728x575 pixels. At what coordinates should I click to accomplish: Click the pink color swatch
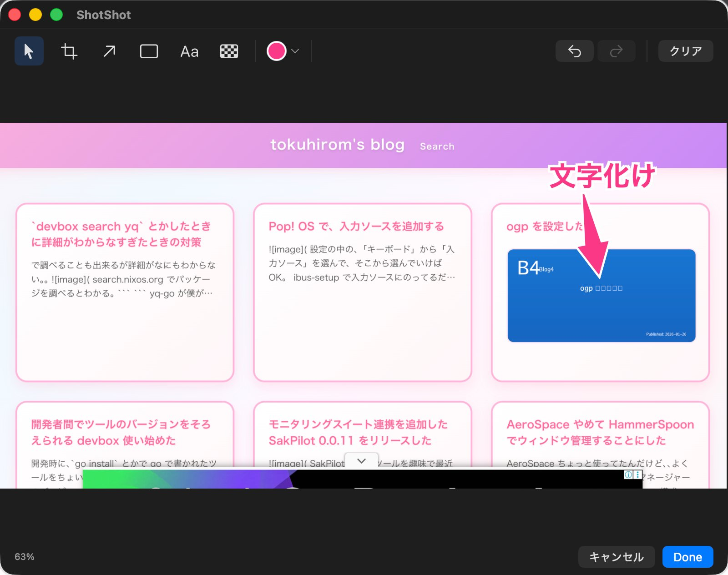(x=276, y=51)
